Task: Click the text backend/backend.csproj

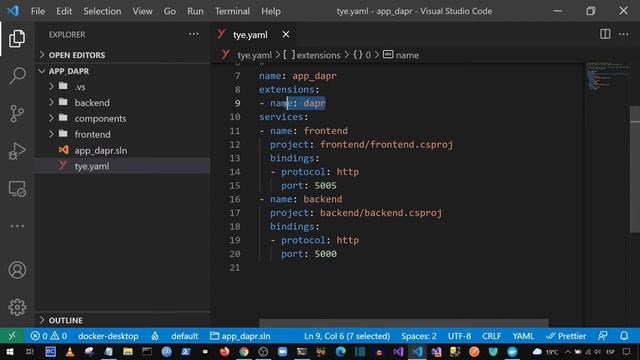Action: tap(380, 213)
